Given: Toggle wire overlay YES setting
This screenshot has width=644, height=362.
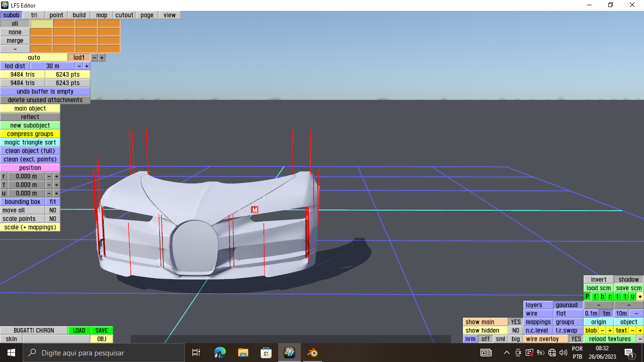Looking at the screenshot, I should tap(576, 339).
